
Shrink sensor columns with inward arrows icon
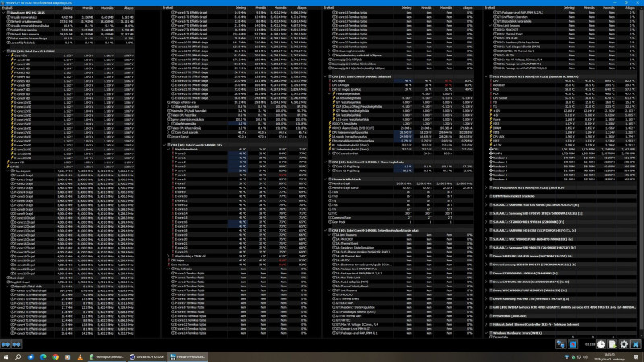pos(16,344)
